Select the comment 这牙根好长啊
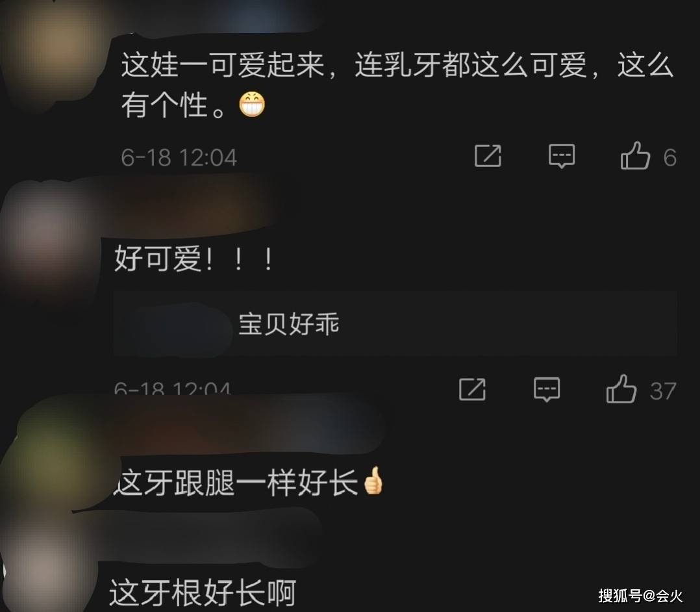 (x=203, y=593)
